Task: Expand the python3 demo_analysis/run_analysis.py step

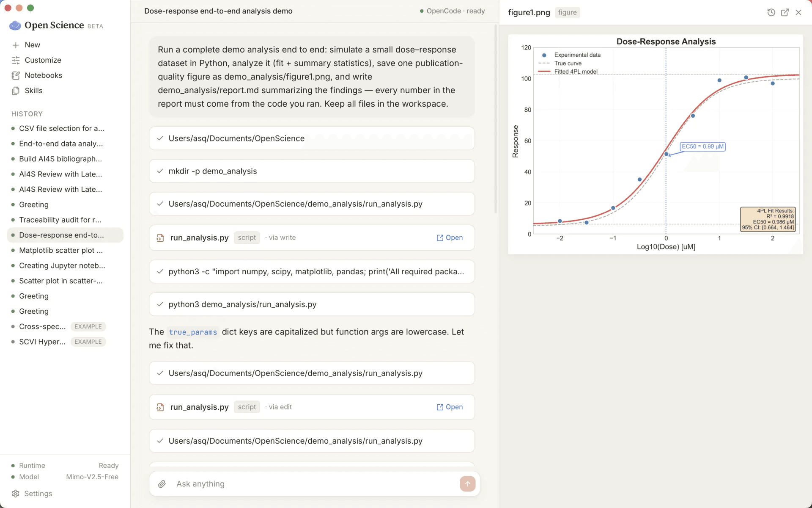Action: 312,304
